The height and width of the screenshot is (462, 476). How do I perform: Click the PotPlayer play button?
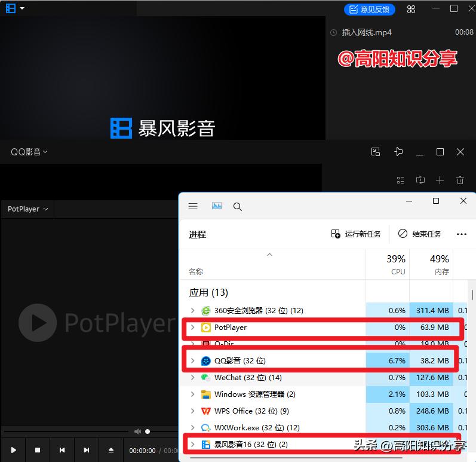pos(13,450)
